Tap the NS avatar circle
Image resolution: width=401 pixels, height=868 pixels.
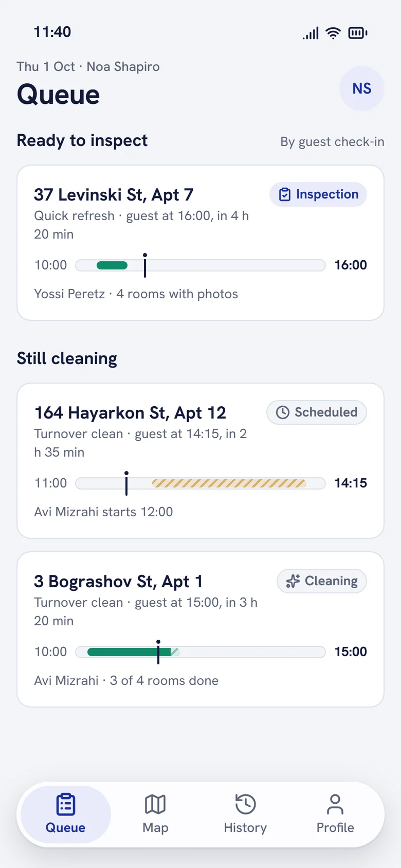point(362,88)
